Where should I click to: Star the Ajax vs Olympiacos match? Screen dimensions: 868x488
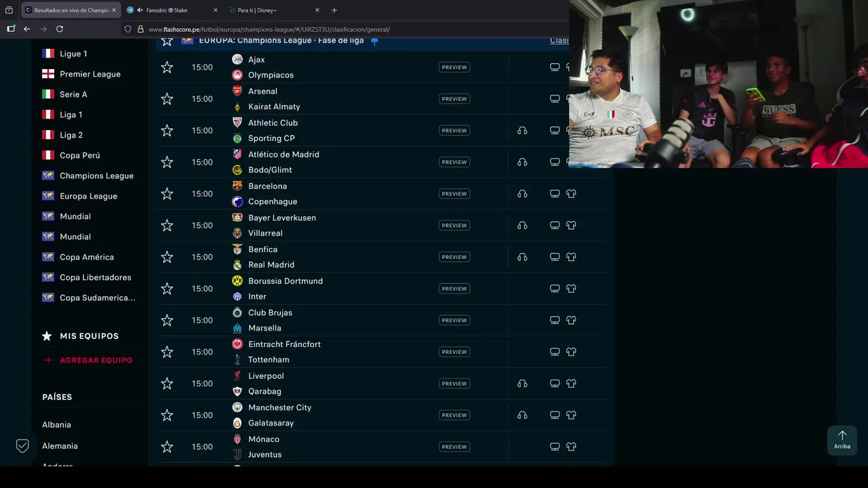(167, 67)
